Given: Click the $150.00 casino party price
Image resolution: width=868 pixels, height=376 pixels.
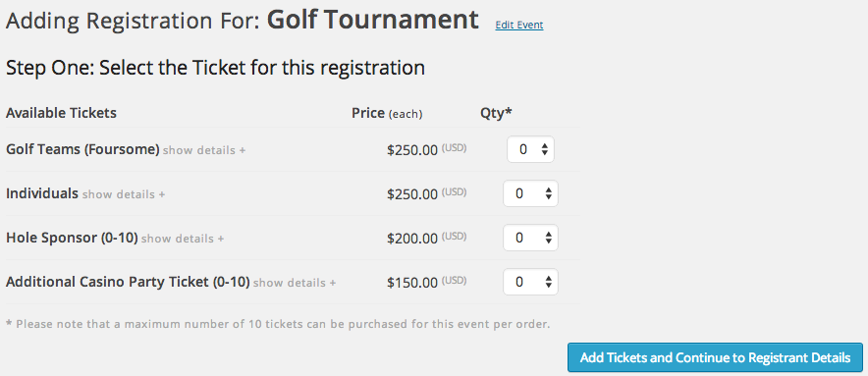Looking at the screenshot, I should pos(412,283).
